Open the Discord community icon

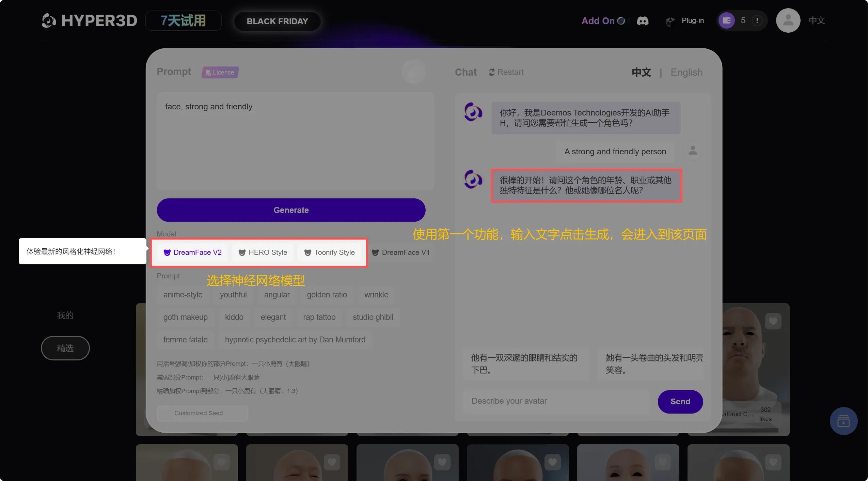[x=643, y=21]
